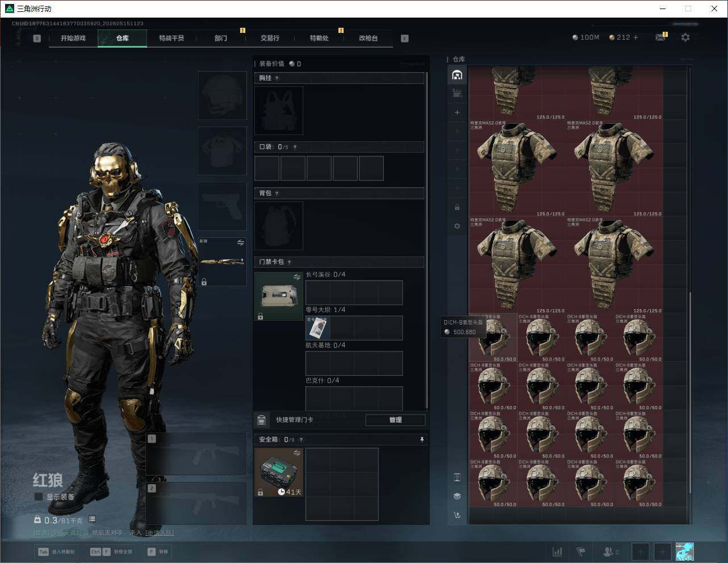Add an expansion box with the first plus slot
The width and height of the screenshot is (728, 563).
457,112
